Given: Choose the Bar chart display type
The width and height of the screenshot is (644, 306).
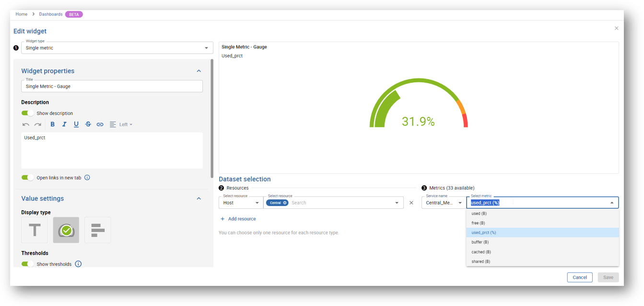Looking at the screenshot, I should click(x=98, y=230).
